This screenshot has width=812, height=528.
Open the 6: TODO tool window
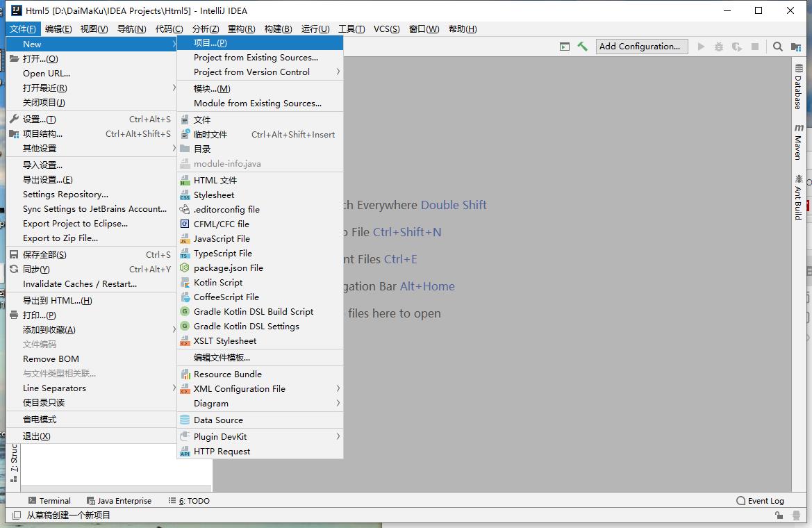point(189,500)
